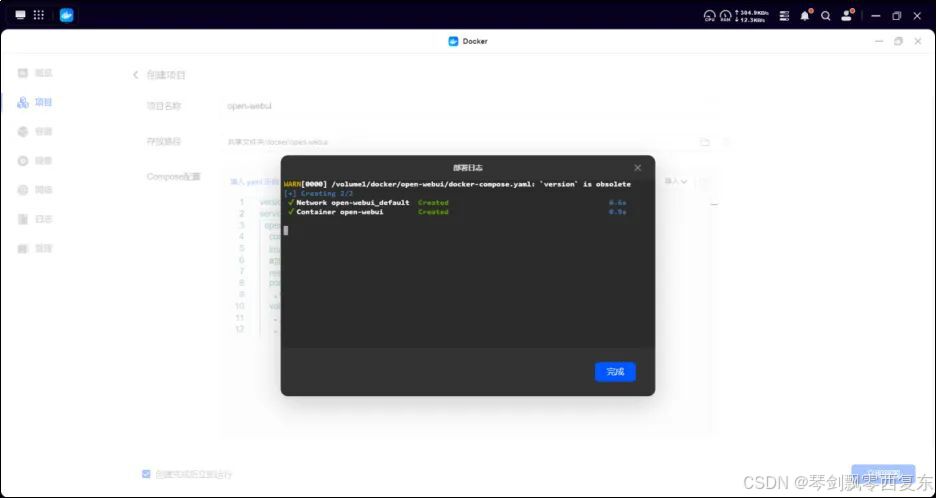
Task: Click the 完成 button in the deploy log dialog
Action: point(615,372)
